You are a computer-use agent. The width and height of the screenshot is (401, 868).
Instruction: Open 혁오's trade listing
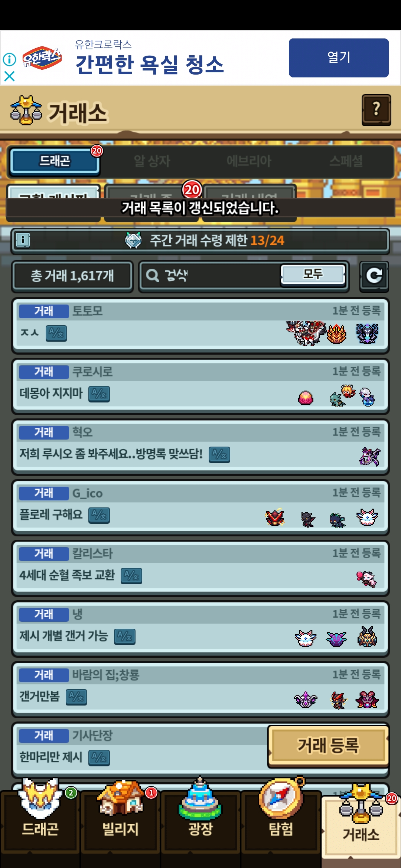[x=200, y=447]
